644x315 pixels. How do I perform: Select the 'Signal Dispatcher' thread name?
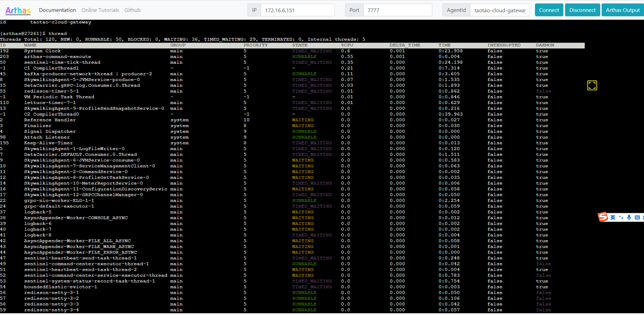(50, 132)
